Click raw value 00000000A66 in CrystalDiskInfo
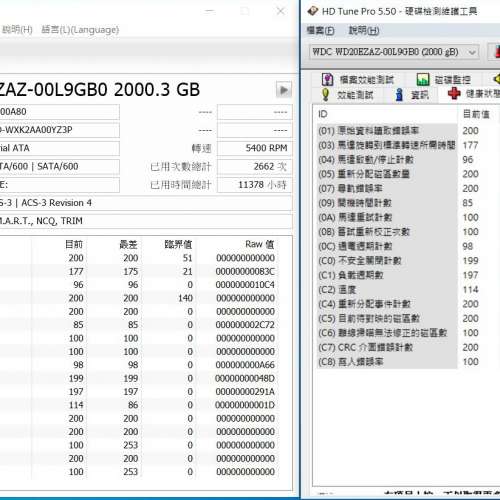Screen dimensions: 500x500 [245, 365]
